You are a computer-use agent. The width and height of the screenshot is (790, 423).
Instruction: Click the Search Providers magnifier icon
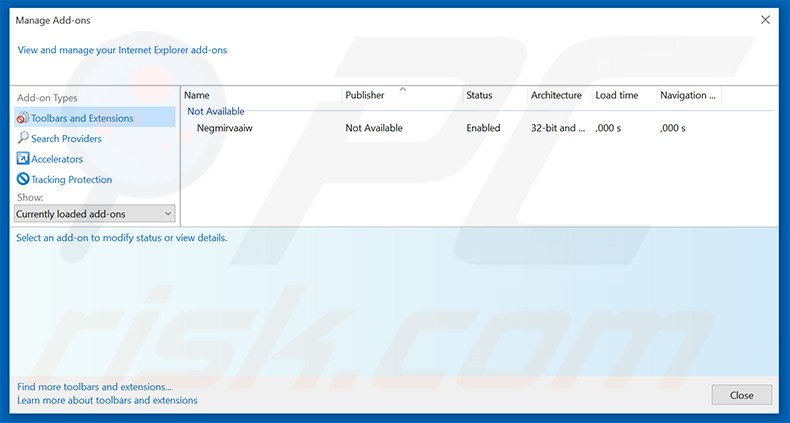[23, 138]
